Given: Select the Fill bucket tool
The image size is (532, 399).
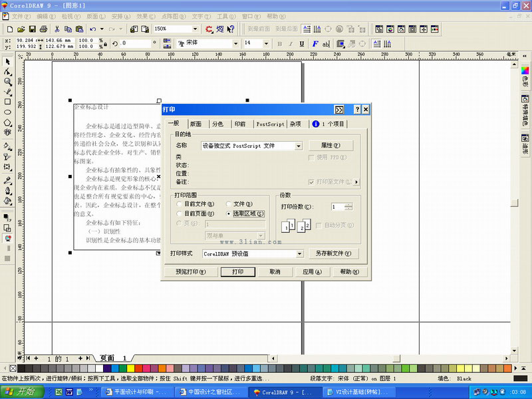Looking at the screenshot, I should [x=7, y=201].
